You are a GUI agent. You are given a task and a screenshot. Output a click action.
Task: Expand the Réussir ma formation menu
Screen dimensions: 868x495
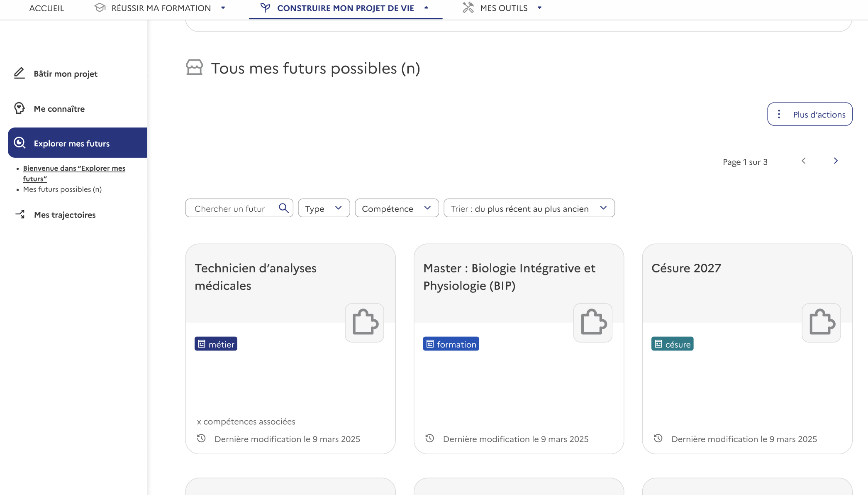[160, 8]
